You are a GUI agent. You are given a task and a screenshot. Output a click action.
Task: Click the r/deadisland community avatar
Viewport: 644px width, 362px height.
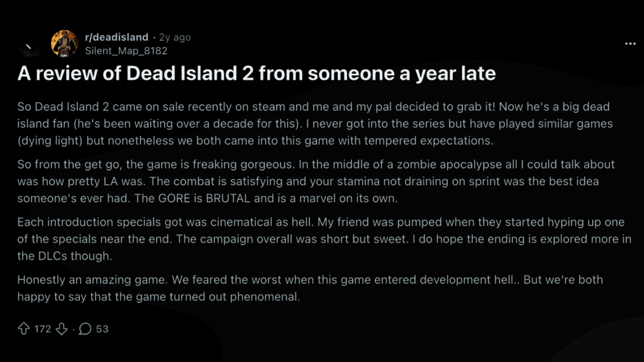point(65,43)
